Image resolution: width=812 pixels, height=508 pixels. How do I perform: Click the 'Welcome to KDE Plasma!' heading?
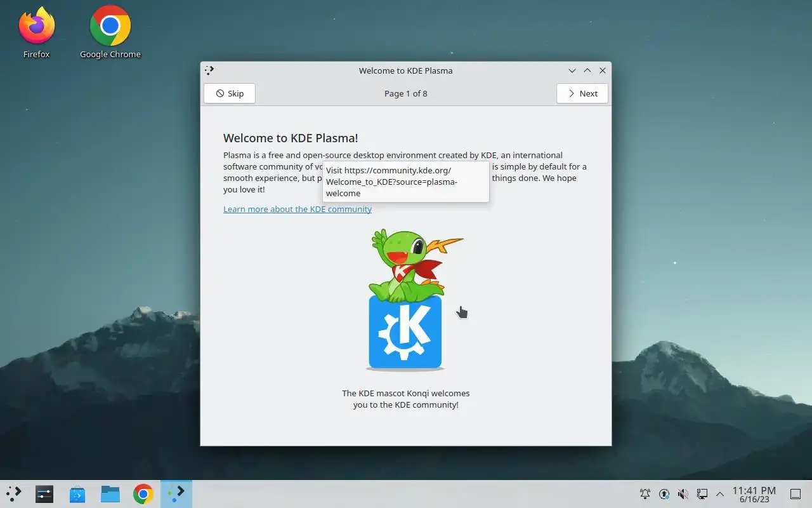(x=291, y=138)
